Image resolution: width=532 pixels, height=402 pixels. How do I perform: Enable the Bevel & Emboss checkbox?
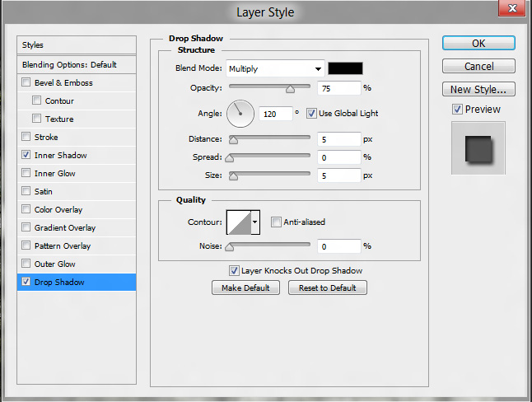[26, 82]
